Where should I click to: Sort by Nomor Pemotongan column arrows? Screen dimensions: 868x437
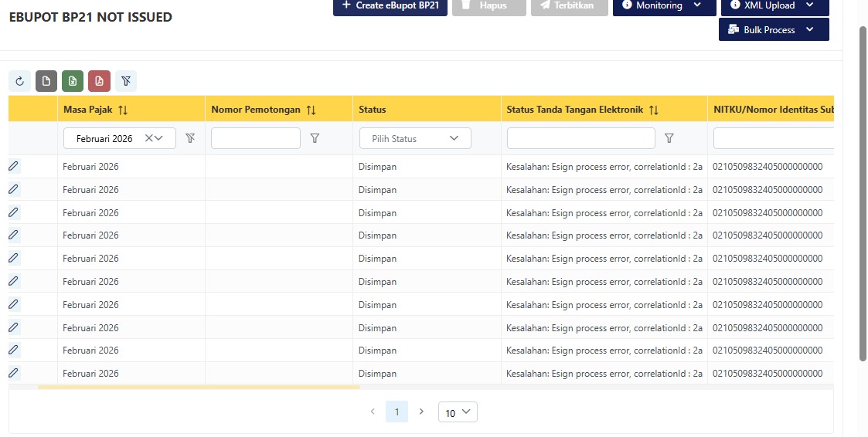[311, 110]
